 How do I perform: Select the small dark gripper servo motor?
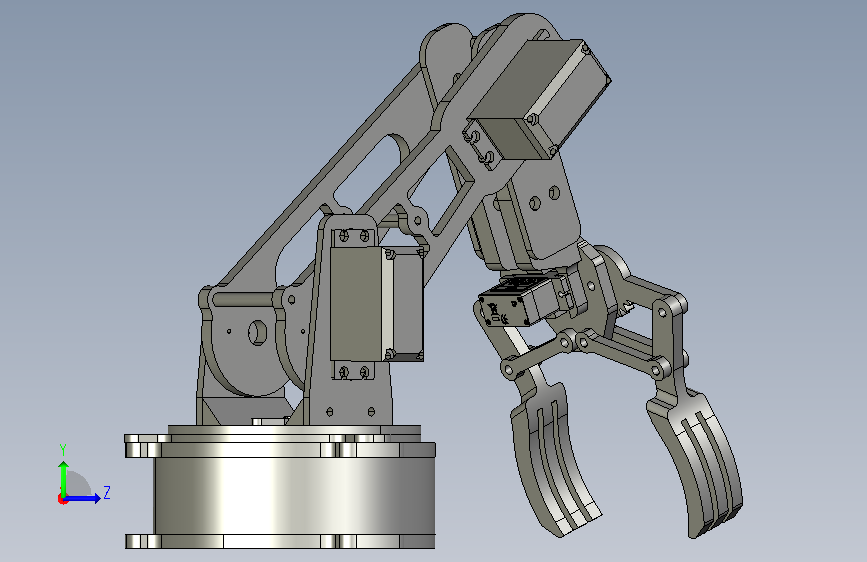click(517, 303)
